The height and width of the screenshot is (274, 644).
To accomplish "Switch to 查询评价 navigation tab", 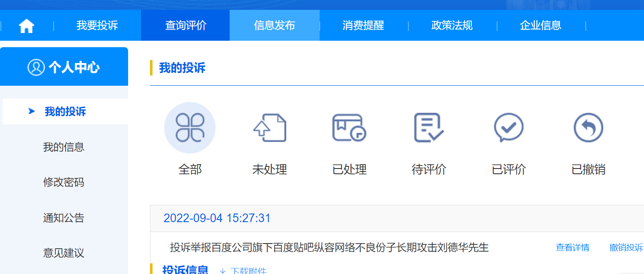I will point(186,25).
